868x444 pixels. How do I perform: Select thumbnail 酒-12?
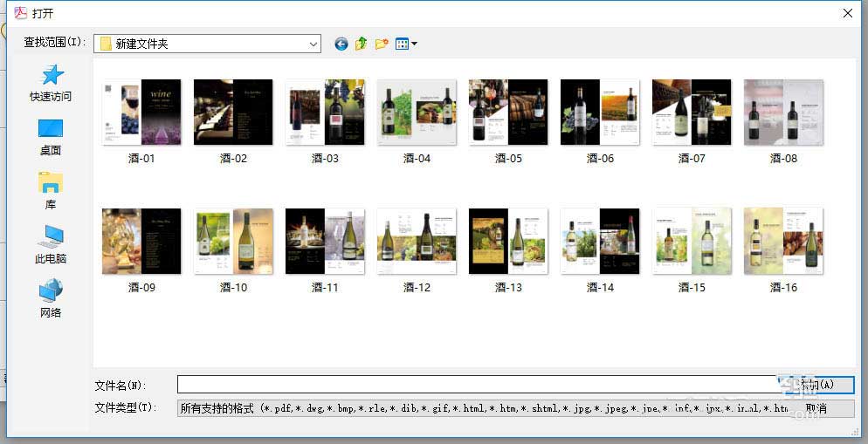417,241
